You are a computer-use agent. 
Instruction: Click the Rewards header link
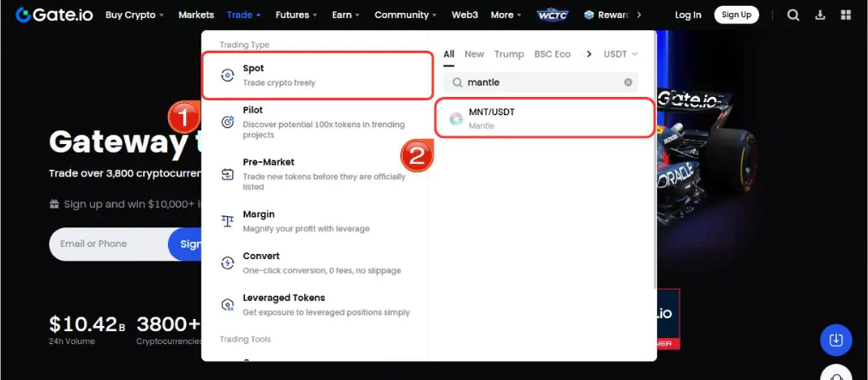[607, 15]
